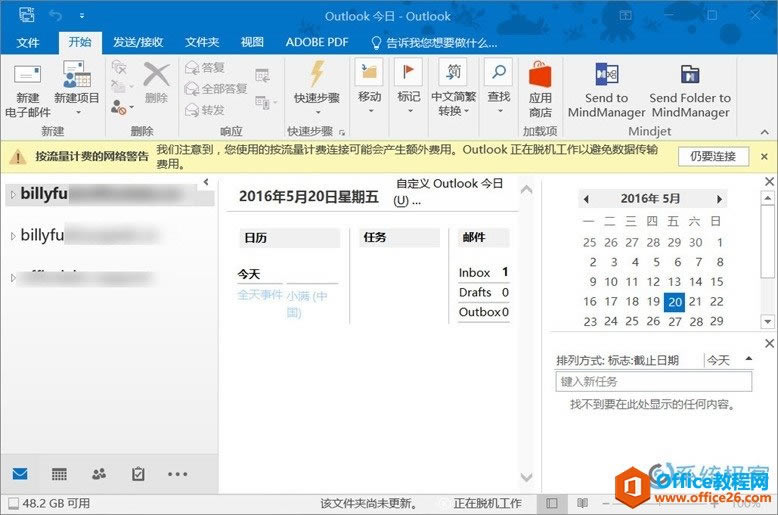This screenshot has width=778, height=515.
Task: Dismiss the metered network warning bar
Action: pyautogui.click(x=764, y=157)
